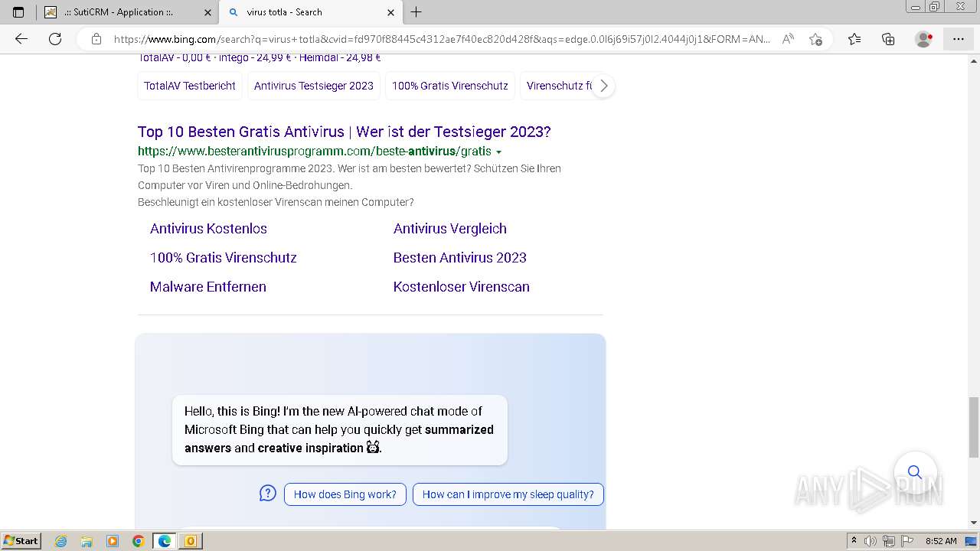The image size is (980, 551).
Task: Click the floating Bing search magnifier button
Action: tap(915, 472)
